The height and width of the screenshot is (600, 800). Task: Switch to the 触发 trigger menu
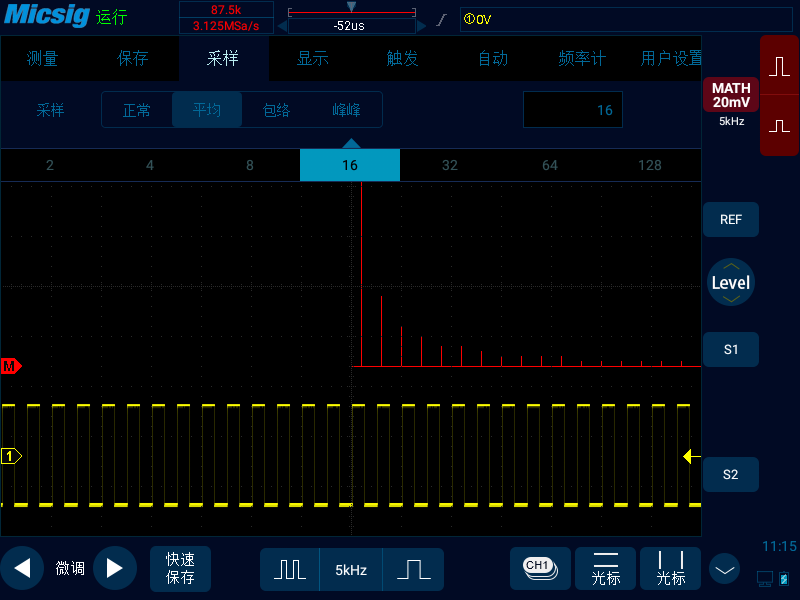403,59
